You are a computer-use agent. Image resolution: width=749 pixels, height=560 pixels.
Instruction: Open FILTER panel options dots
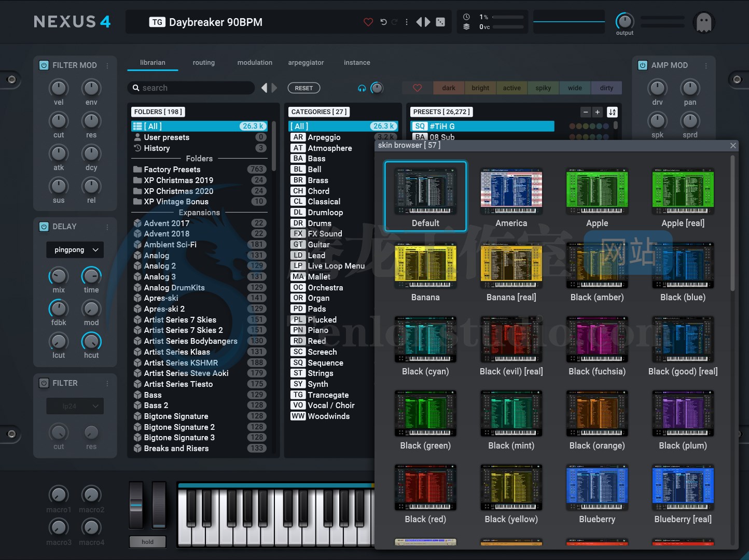[x=107, y=383]
